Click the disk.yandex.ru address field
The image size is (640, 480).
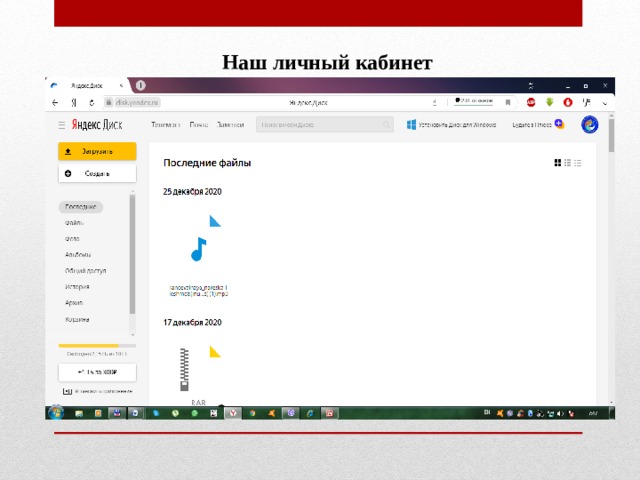coord(137,102)
